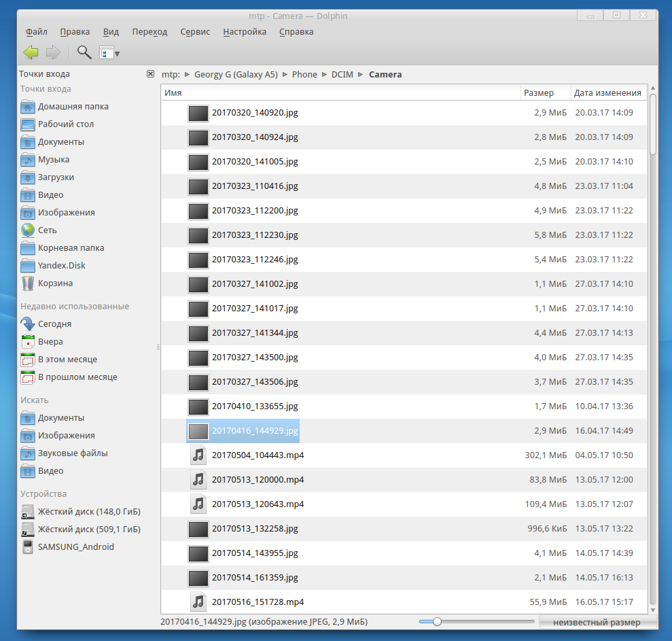
Task: Open the Yandex.Disk folder
Action: pos(53,266)
